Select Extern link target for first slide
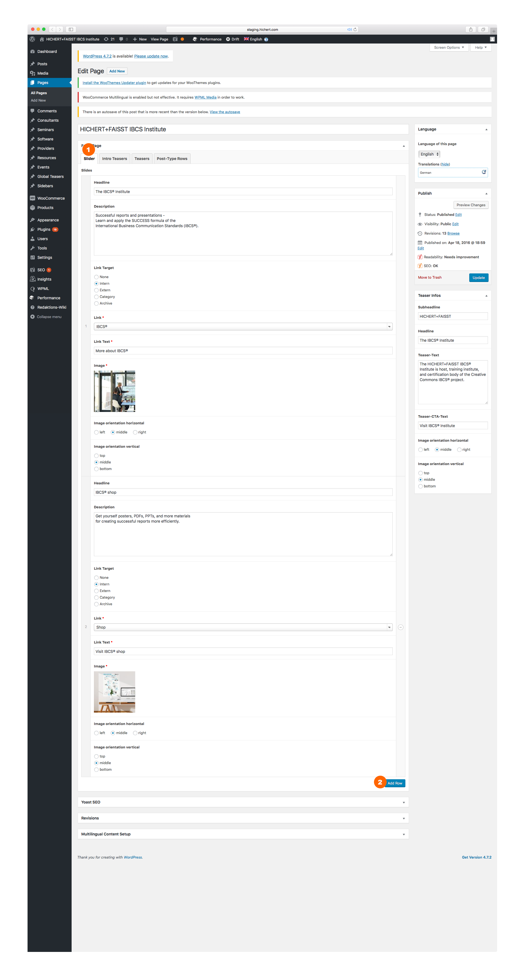The image size is (526, 980). click(96, 290)
